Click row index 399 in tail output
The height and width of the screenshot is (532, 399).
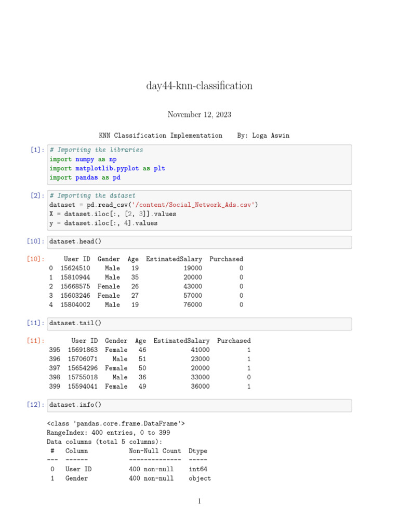[55, 387]
